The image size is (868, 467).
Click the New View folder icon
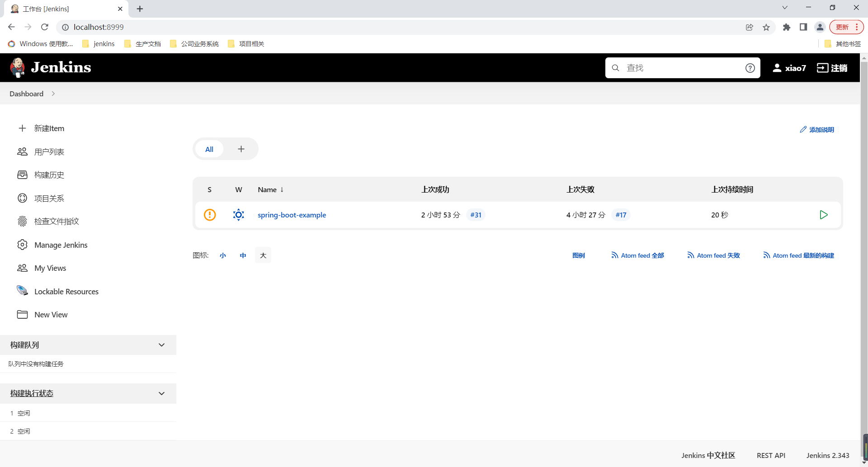(22, 315)
